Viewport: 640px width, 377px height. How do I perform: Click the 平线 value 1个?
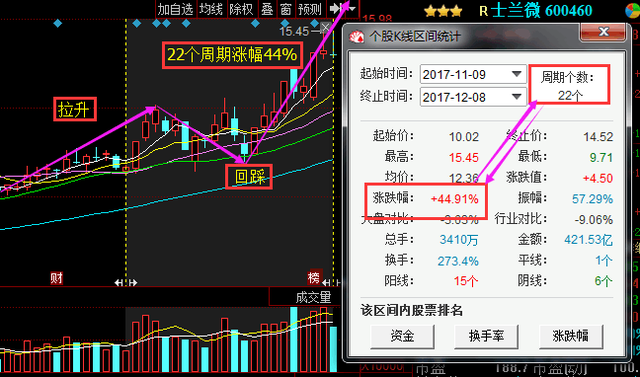pyautogui.click(x=604, y=260)
